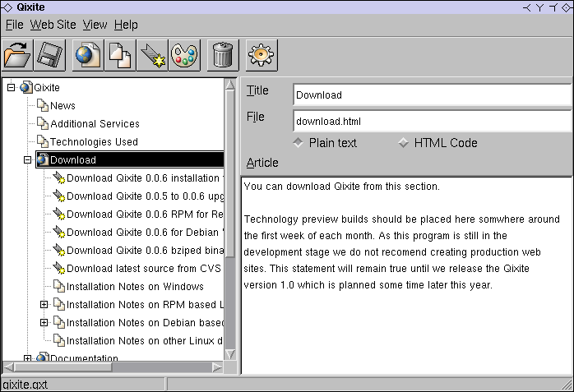Expand Installation Notes on Debian based node
574x392 pixels.
44,322
